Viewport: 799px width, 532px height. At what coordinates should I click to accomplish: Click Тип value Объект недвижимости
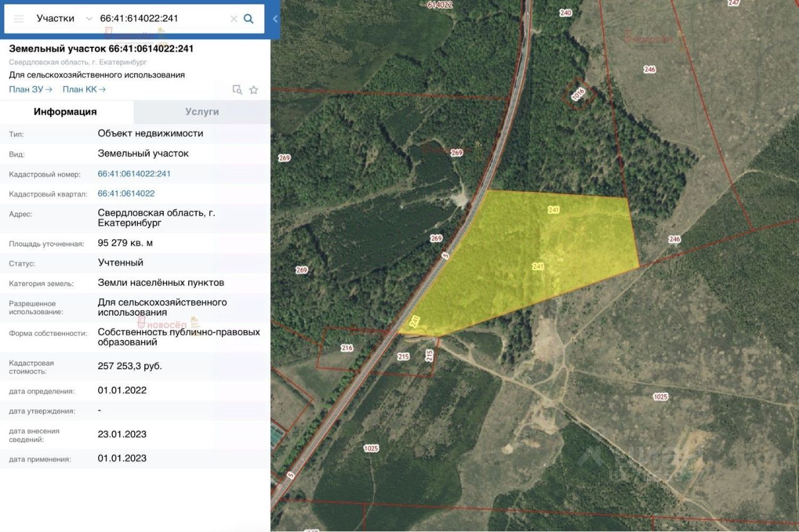[150, 133]
